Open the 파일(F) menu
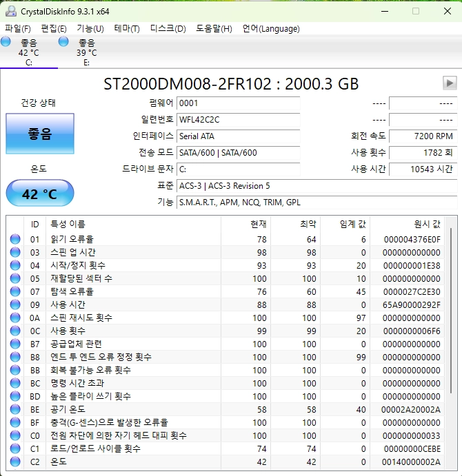 [18, 29]
